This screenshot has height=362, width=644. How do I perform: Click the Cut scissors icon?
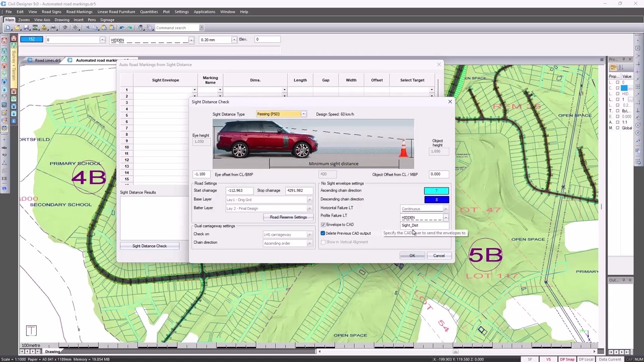click(87, 28)
